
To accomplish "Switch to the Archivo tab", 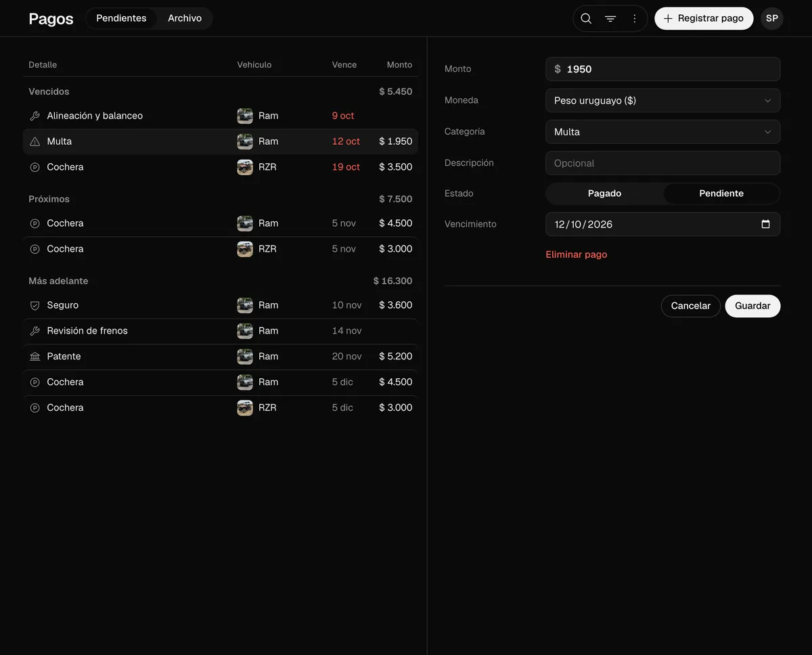I will point(185,18).
